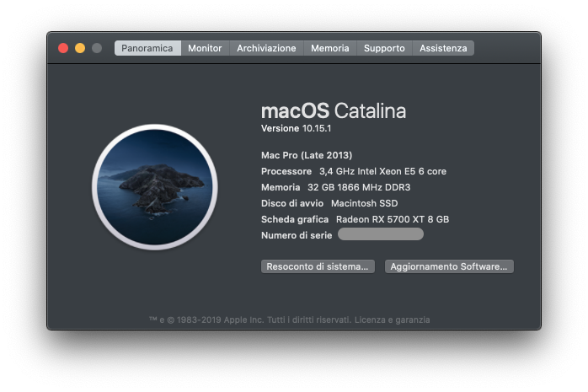Viewport: 588px width, 392px height.
Task: Click the macOS Catalina island logo
Action: point(155,187)
